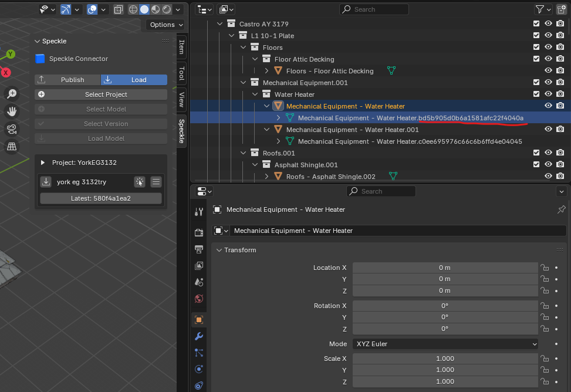Open the World properties tab icon

coord(199,299)
